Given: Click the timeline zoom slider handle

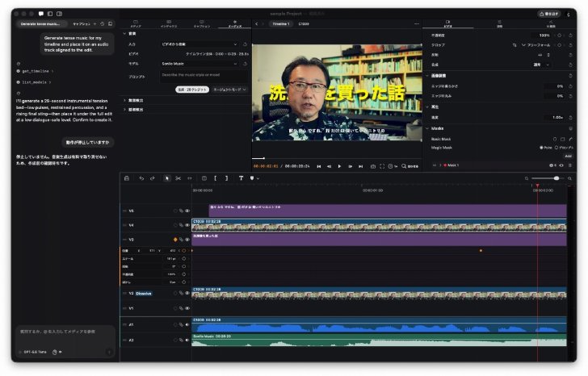Looking at the screenshot, I should (556, 178).
